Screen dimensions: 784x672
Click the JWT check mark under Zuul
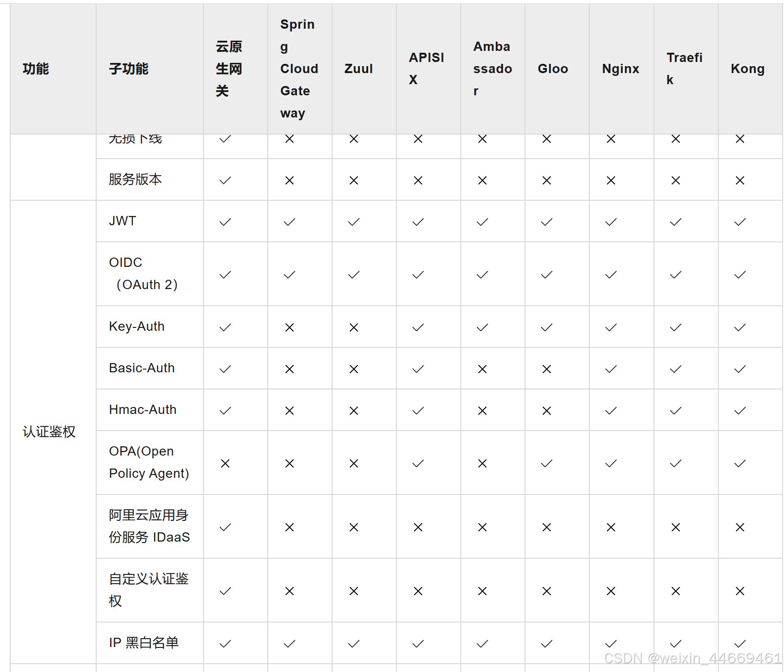pos(354,222)
